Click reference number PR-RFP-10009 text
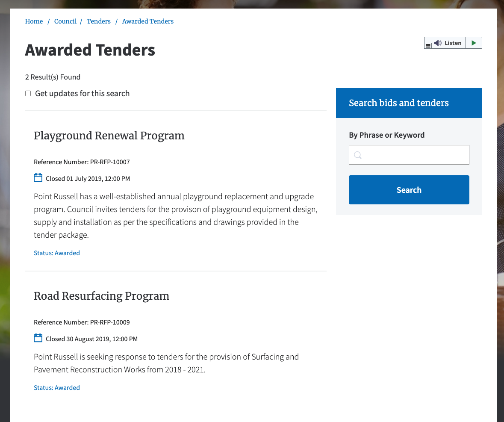The height and width of the screenshot is (422, 504). click(110, 322)
